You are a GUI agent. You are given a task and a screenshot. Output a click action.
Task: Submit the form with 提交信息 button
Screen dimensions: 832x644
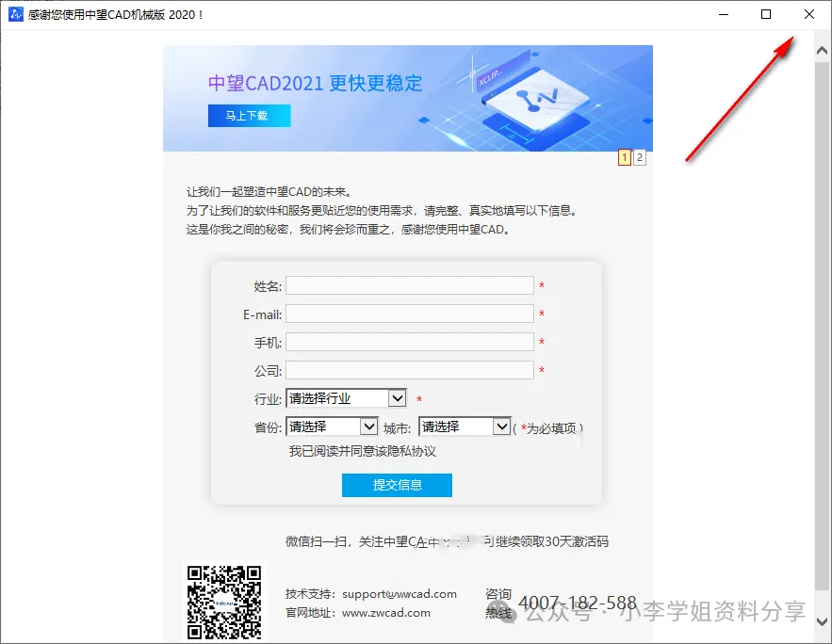(x=397, y=485)
